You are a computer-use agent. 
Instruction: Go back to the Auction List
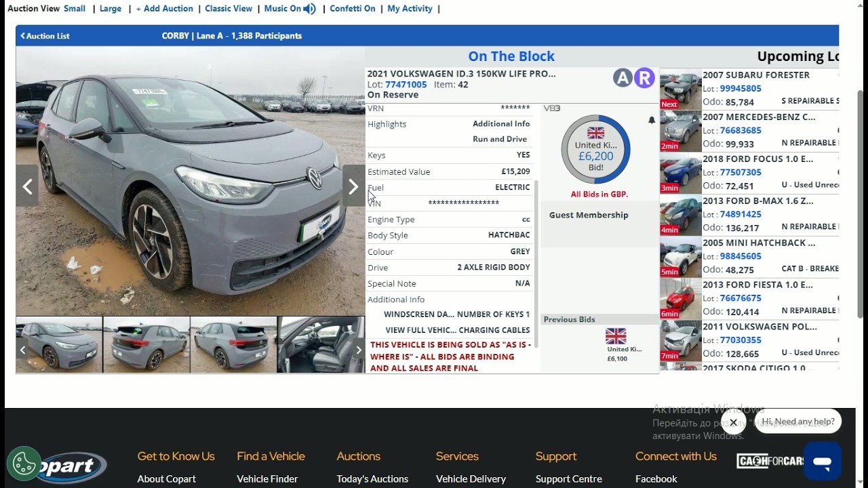tap(45, 36)
